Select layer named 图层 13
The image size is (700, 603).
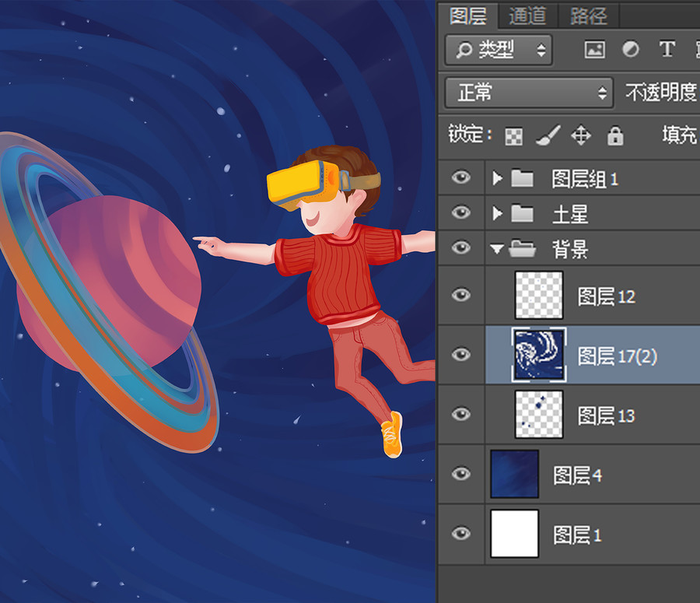click(x=606, y=415)
